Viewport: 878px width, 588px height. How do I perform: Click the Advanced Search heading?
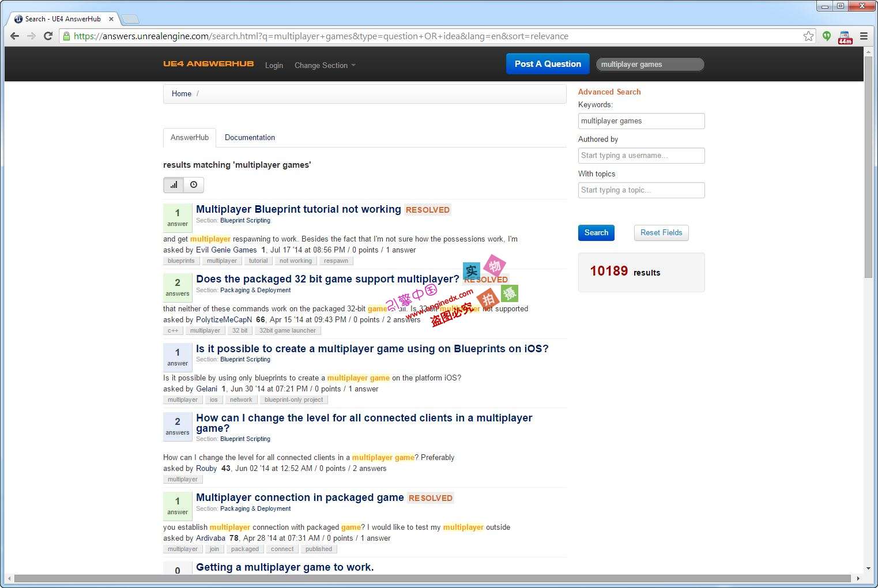(609, 92)
